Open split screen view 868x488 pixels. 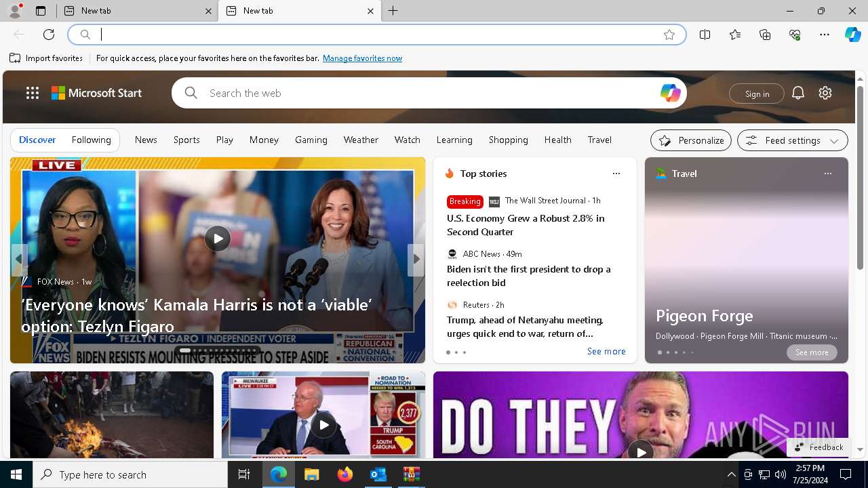pyautogui.click(x=705, y=35)
